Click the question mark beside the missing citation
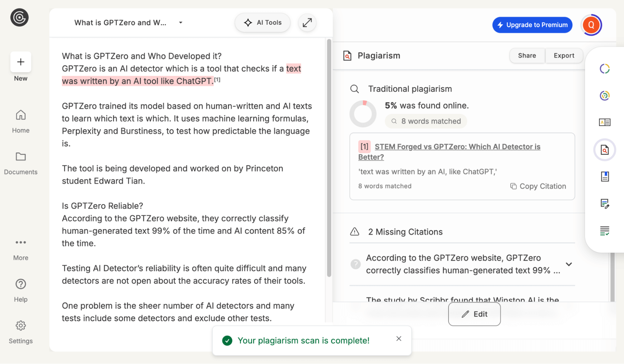The image size is (624, 364). coord(355,264)
